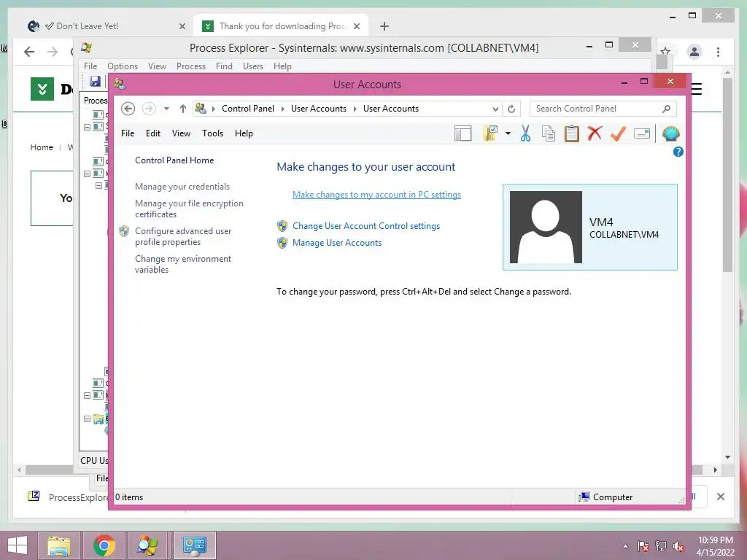Open the Windows Start button
Screen dimensions: 747x560
[18, 545]
